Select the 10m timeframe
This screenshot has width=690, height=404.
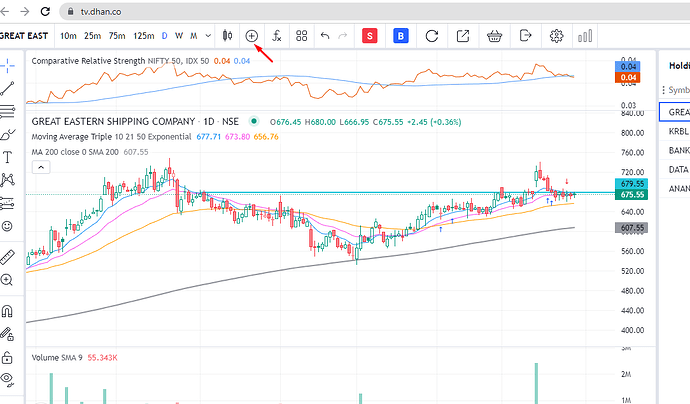tap(68, 36)
